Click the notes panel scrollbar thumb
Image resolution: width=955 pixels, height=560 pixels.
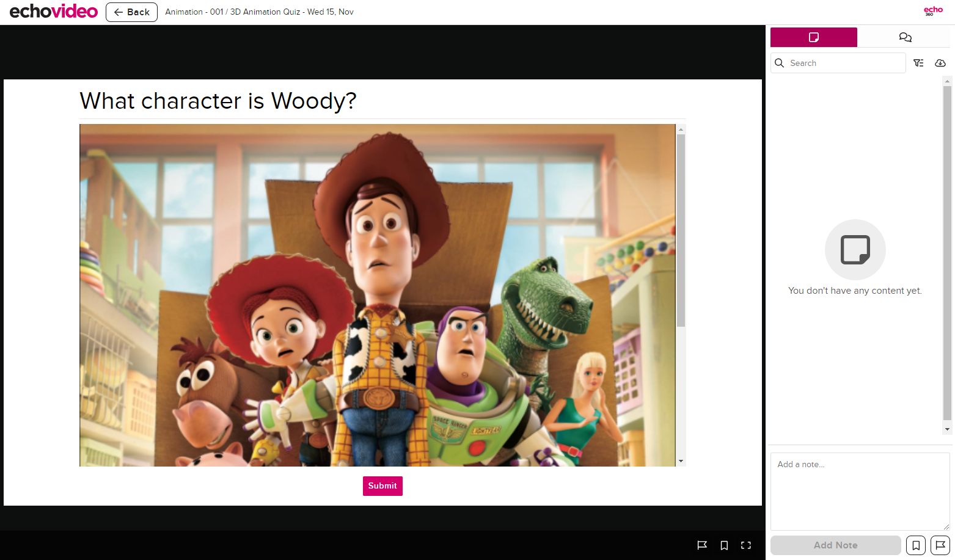pyautogui.click(x=947, y=253)
